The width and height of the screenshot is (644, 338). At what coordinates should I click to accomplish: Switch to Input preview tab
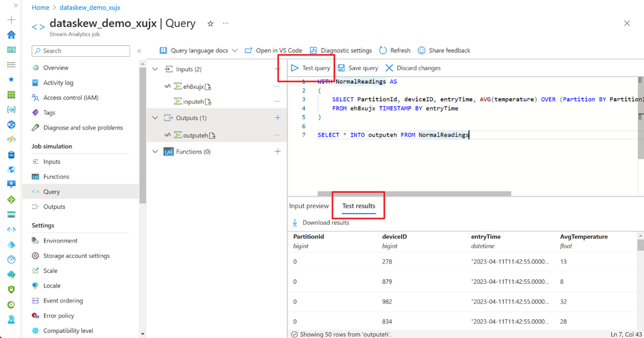coord(309,206)
